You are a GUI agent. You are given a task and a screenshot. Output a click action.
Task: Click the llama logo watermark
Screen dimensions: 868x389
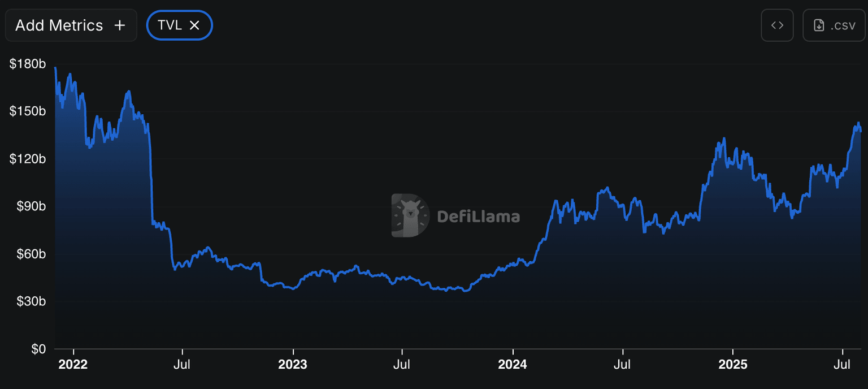[410, 215]
